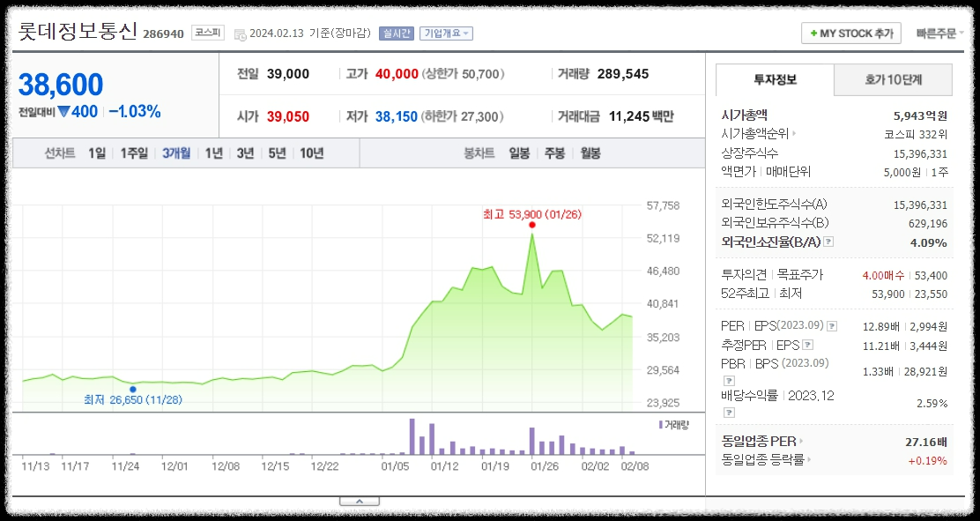Image resolution: width=980 pixels, height=521 pixels.
Task: Open the 투자정보 tab
Action: click(775, 80)
